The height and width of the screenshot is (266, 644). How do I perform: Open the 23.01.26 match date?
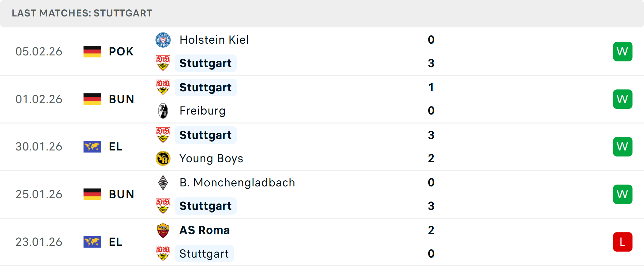(x=39, y=242)
